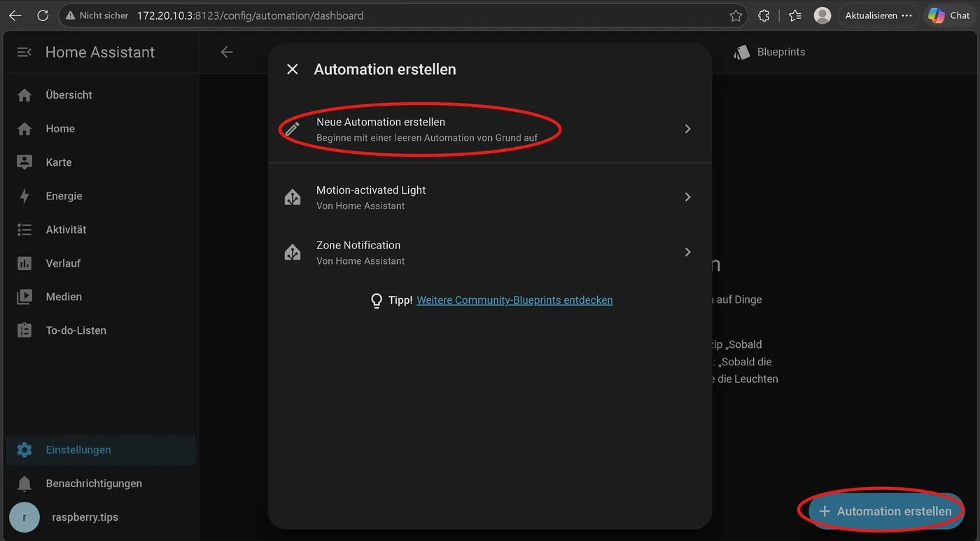Click the Einstellungen gear icon
980x541 pixels.
(x=24, y=450)
